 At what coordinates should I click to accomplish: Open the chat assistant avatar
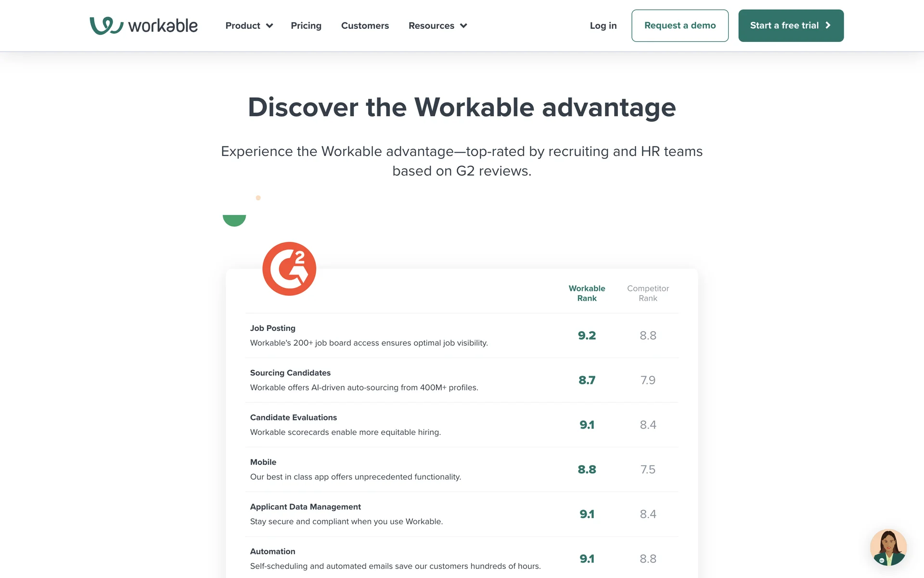click(x=888, y=547)
